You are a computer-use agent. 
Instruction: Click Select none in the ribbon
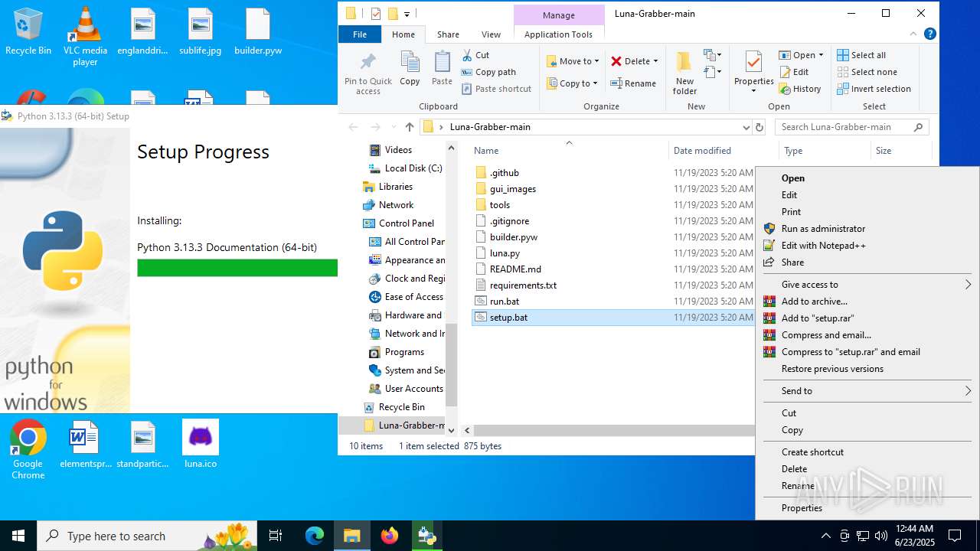click(867, 72)
